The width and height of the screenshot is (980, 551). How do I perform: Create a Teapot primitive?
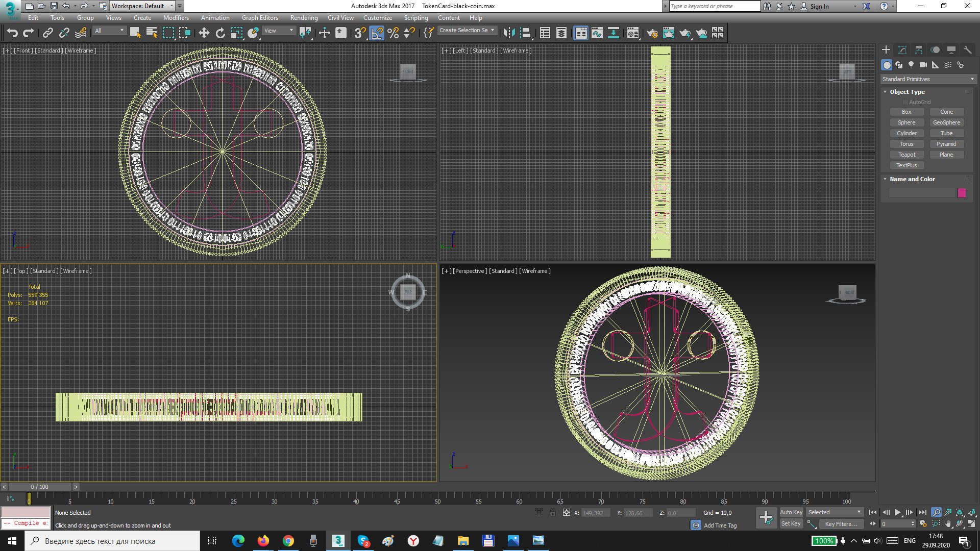906,155
